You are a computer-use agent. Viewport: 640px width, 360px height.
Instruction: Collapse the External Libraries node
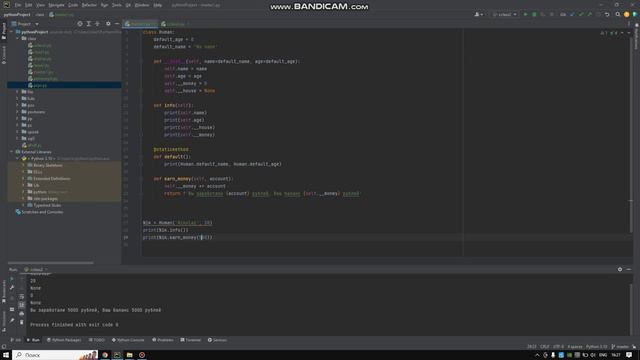click(12, 152)
